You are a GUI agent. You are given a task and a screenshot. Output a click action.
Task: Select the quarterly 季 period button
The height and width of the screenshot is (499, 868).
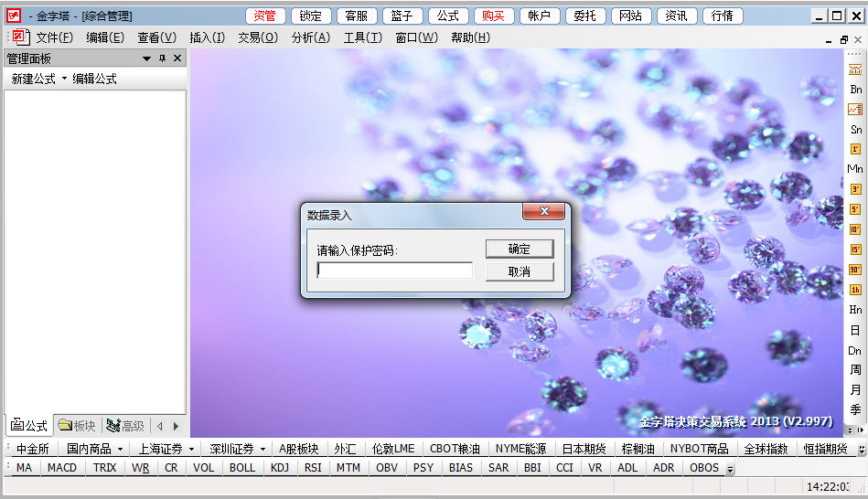[x=855, y=409]
